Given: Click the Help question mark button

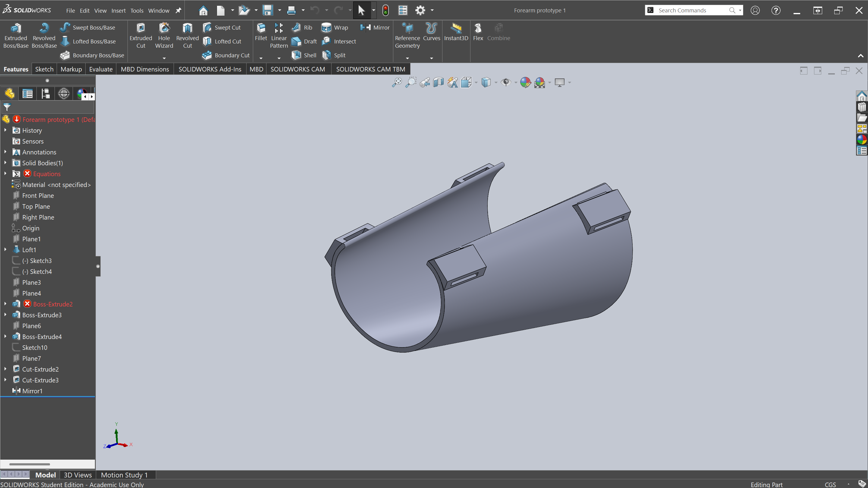Looking at the screenshot, I should click(x=776, y=10).
